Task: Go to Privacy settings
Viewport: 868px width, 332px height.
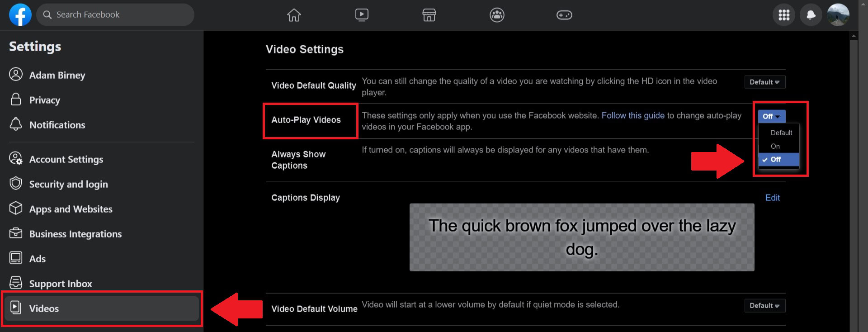Action: click(x=102, y=100)
